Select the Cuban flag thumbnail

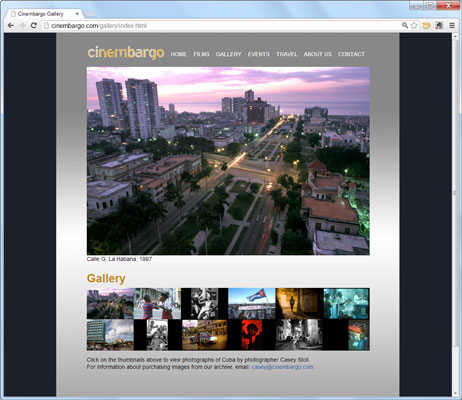tap(252, 303)
